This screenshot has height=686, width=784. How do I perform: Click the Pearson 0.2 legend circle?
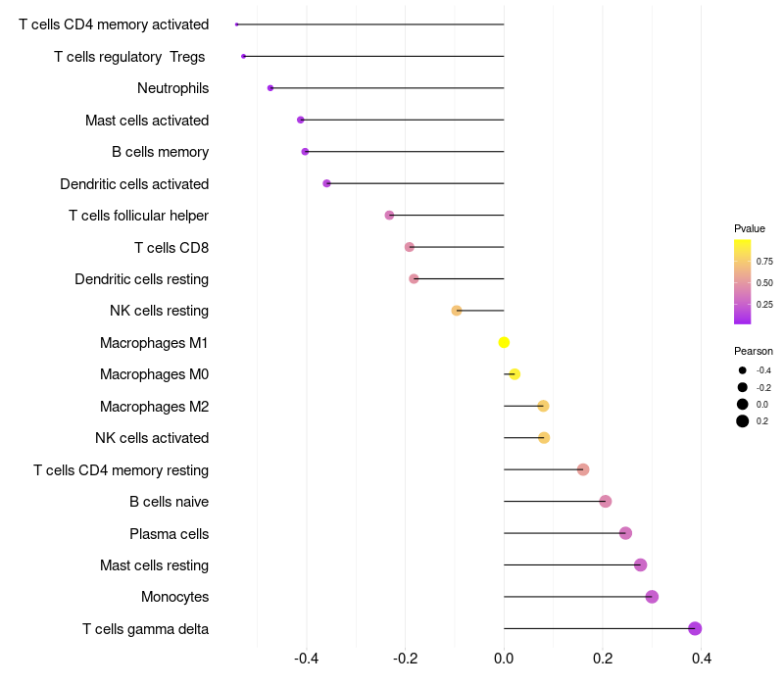click(x=743, y=421)
